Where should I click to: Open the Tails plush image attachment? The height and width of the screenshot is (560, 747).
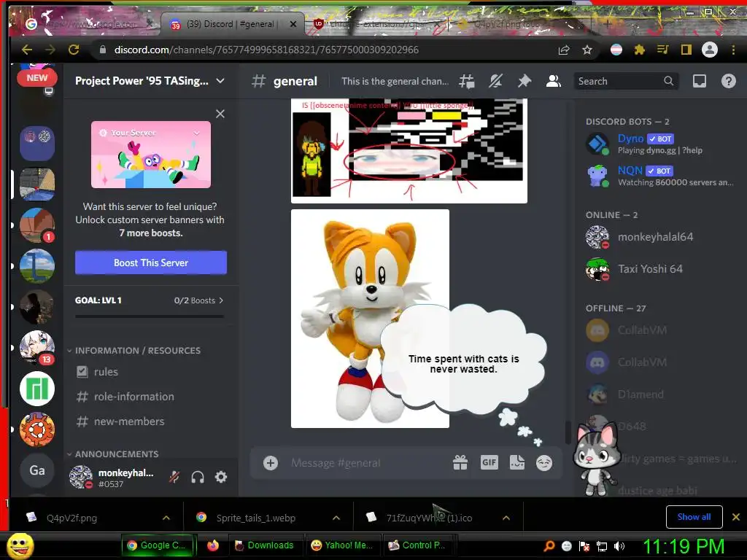pos(370,319)
